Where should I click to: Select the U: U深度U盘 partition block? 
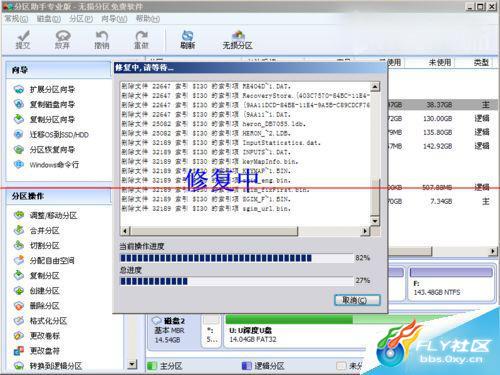point(295,330)
